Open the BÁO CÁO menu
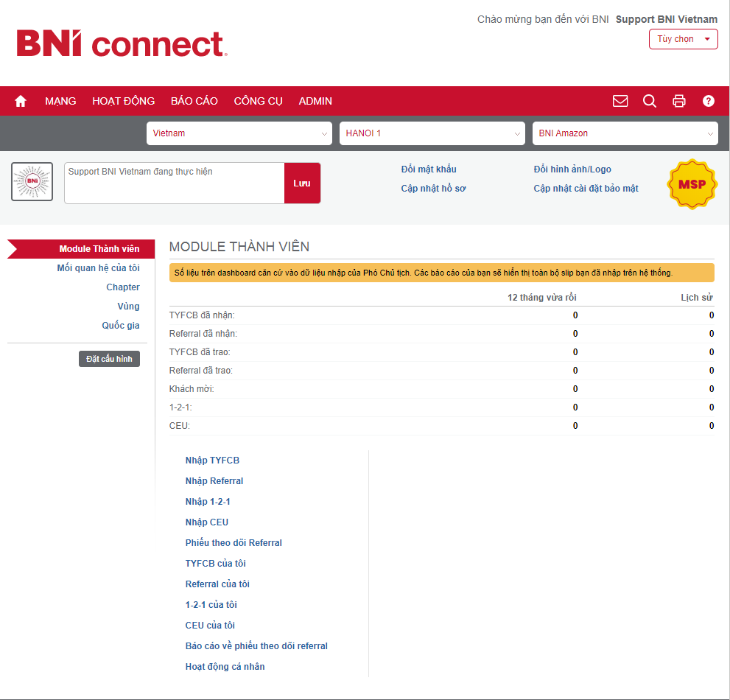This screenshot has width=730, height=700. (x=194, y=101)
